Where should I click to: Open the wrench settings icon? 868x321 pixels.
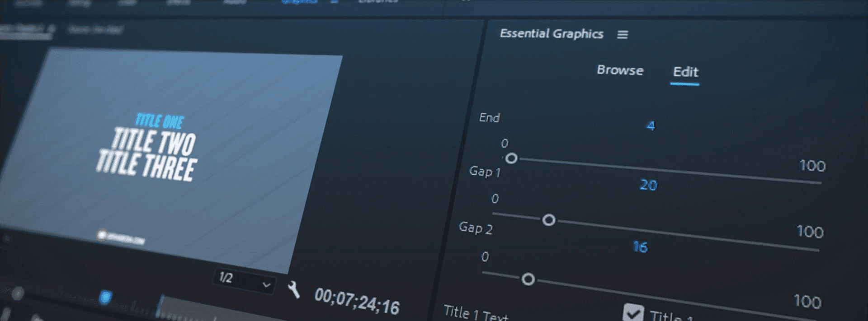tap(294, 290)
